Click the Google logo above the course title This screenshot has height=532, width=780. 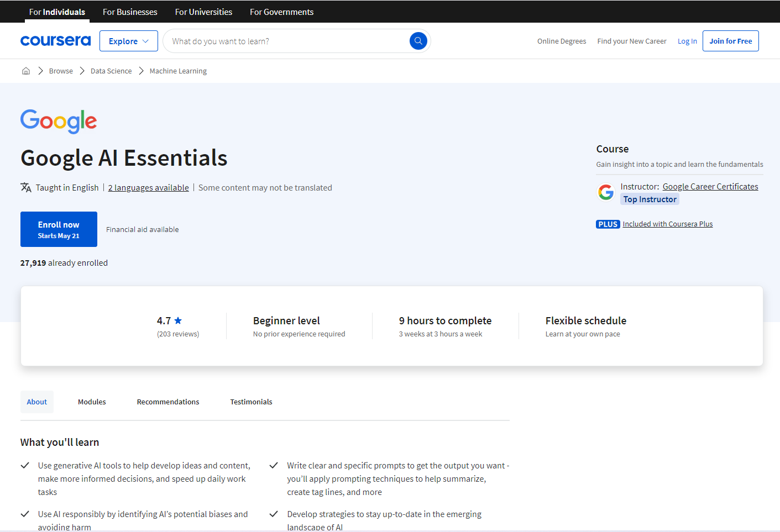tap(59, 121)
